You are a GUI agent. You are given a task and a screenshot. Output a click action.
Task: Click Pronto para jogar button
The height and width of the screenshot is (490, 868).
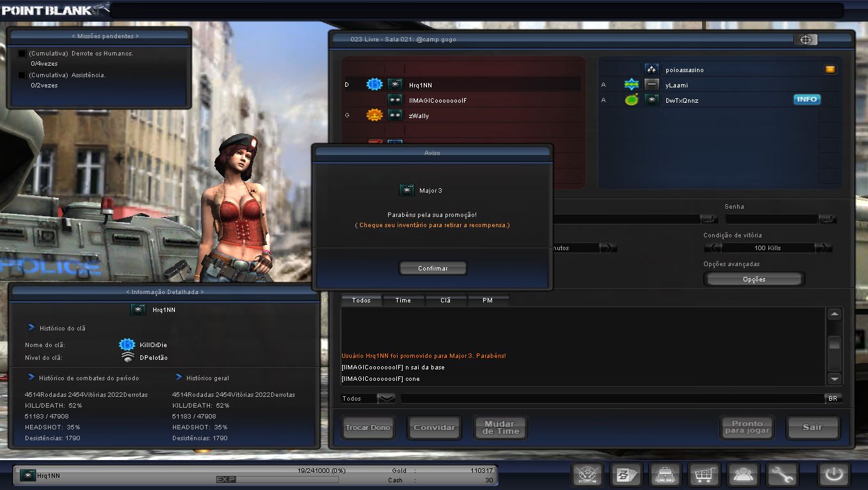[x=747, y=427]
